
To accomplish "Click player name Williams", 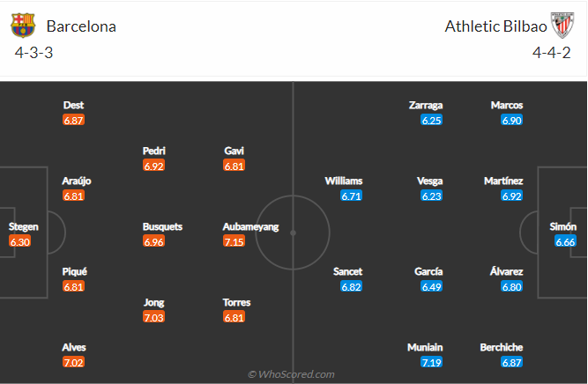I will click(344, 181).
